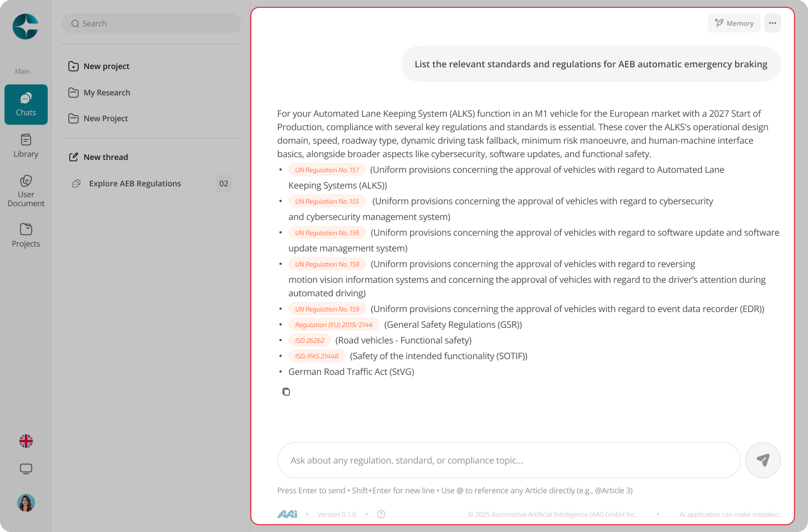This screenshot has height=532, width=808.
Task: Open the three-dots more options menu
Action: 773,23
